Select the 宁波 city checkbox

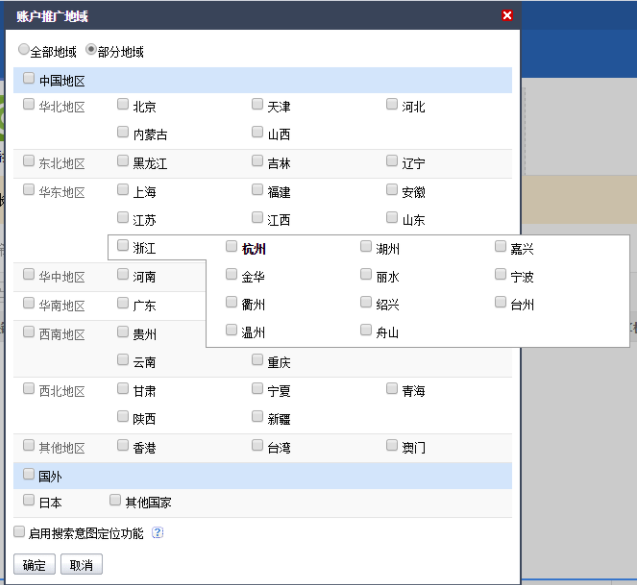click(501, 275)
